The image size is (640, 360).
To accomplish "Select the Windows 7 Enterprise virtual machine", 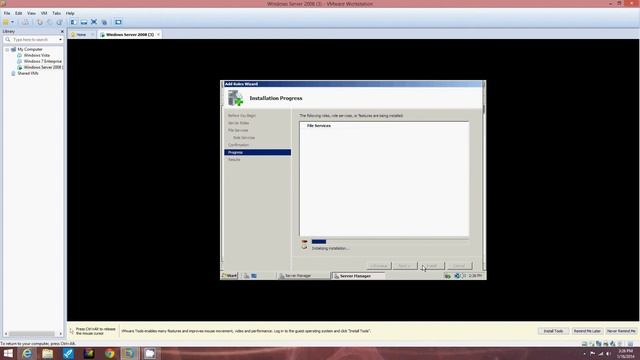I will (42, 61).
